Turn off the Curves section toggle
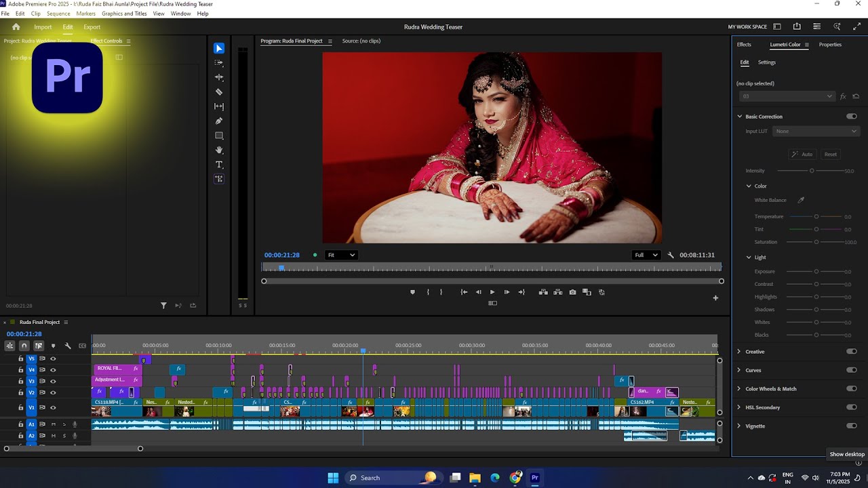Screen dimensions: 868x488 coord(852,370)
